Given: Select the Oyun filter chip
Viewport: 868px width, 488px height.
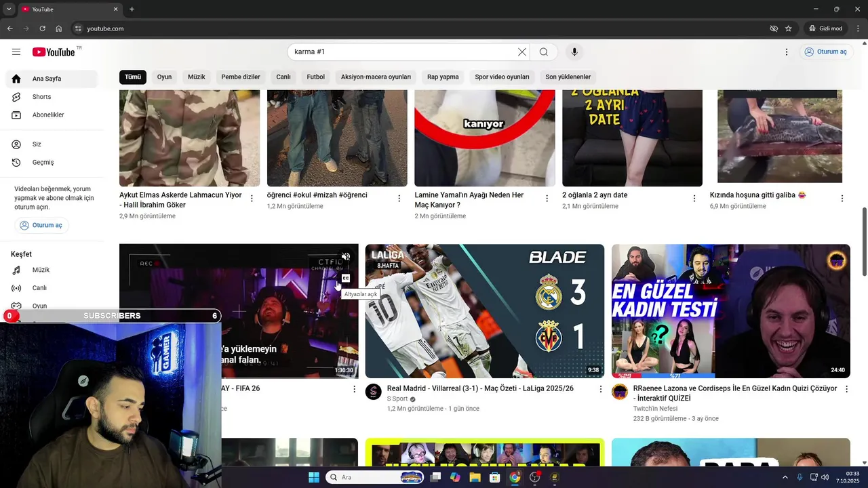Looking at the screenshot, I should (x=164, y=77).
